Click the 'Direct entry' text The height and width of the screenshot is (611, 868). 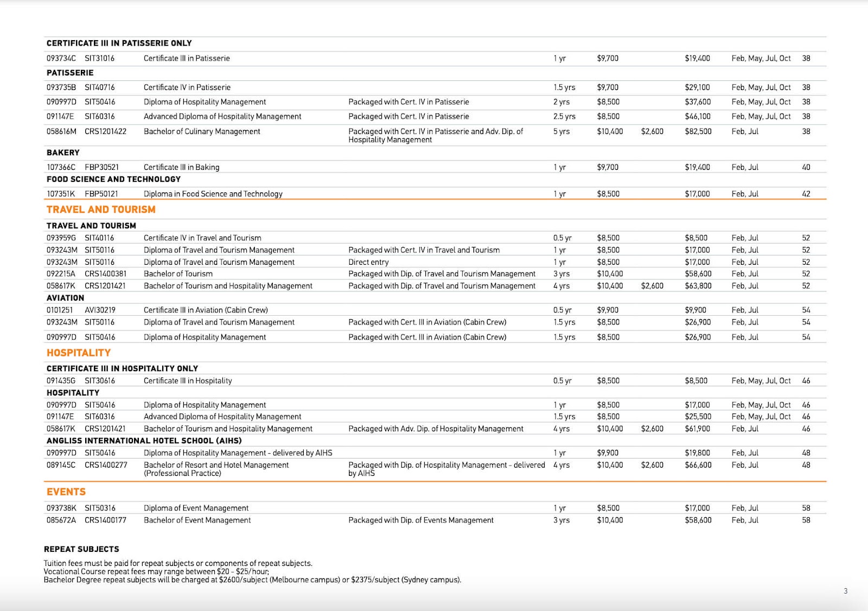[368, 262]
